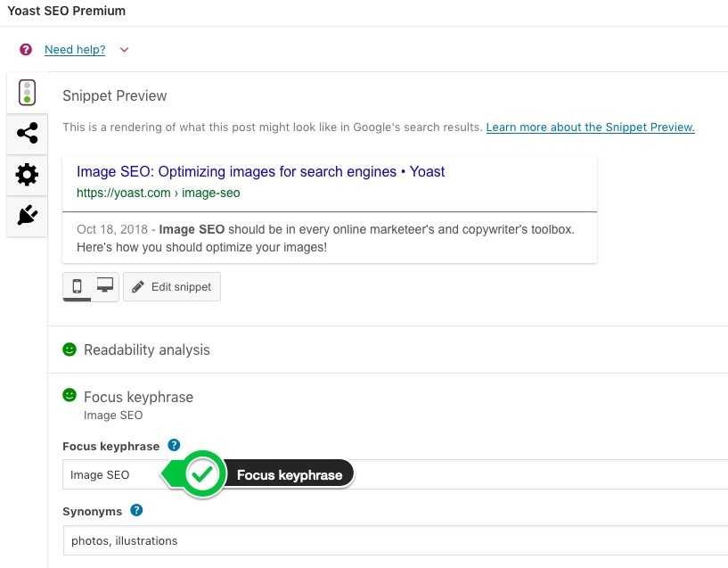Collapse the Focus keyphrase section

click(x=138, y=397)
